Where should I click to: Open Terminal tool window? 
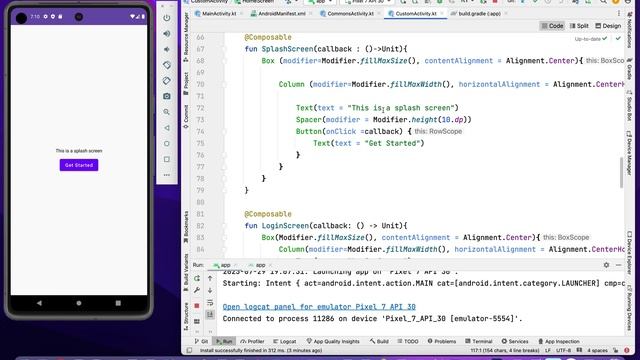point(479,341)
